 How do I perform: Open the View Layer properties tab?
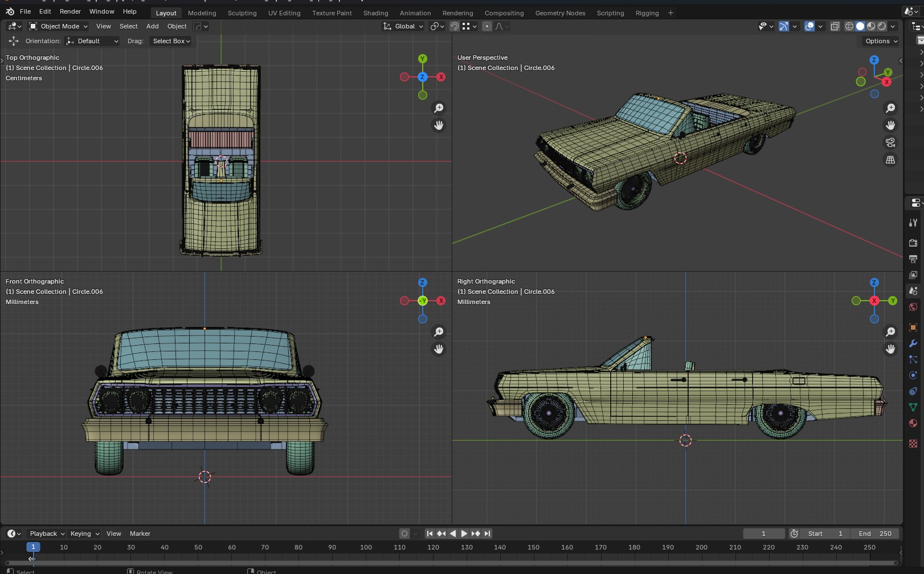point(913,275)
